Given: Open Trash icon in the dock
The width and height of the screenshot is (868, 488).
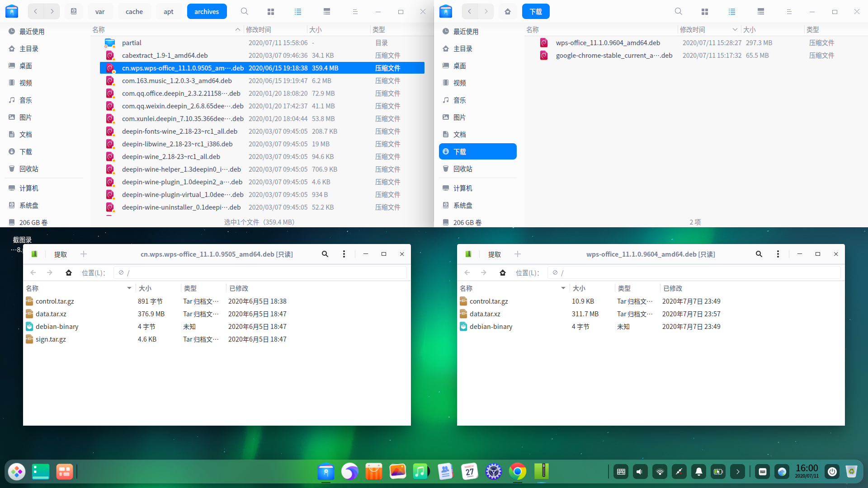Looking at the screenshot, I should coord(851,472).
